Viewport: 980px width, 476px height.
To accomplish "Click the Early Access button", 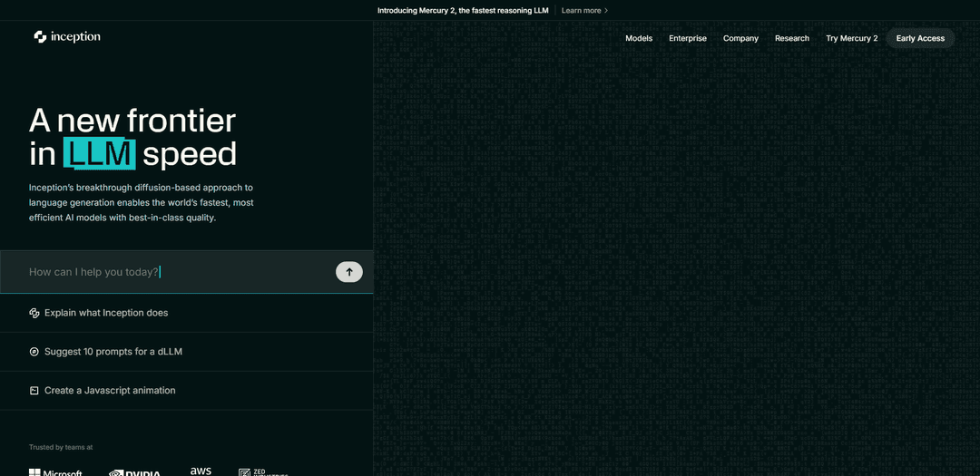I will pos(920,38).
